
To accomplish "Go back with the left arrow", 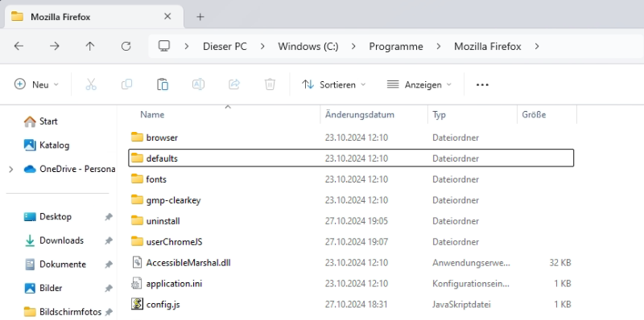I will [19, 47].
